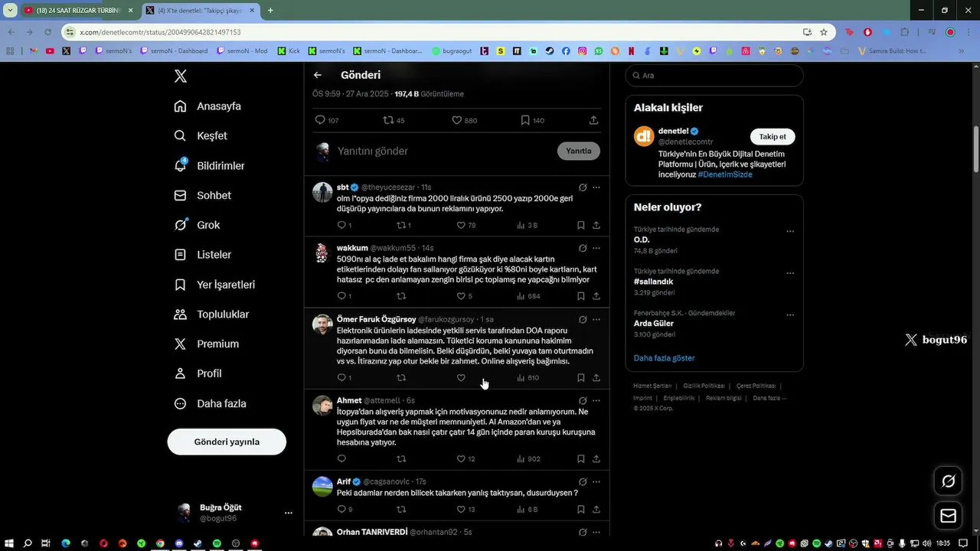Viewport: 980px width, 551px height.
Task: Like Arif's reply with 13 likes
Action: [465, 510]
